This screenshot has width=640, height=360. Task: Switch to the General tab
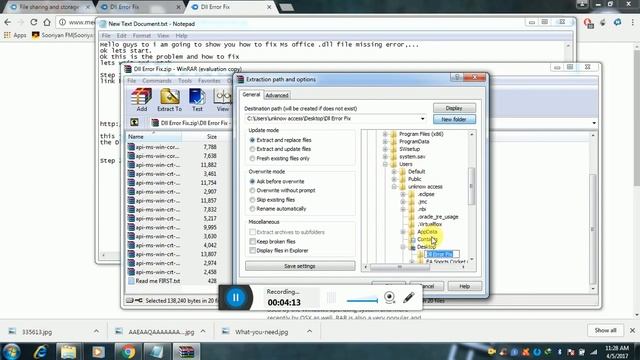(251, 94)
